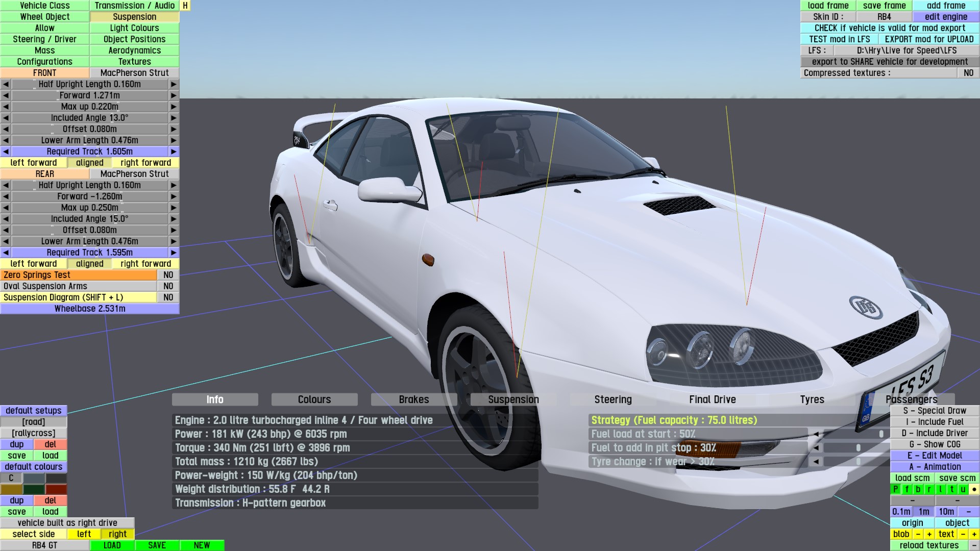
Task: Increase rear Max up value
Action: click(174, 208)
